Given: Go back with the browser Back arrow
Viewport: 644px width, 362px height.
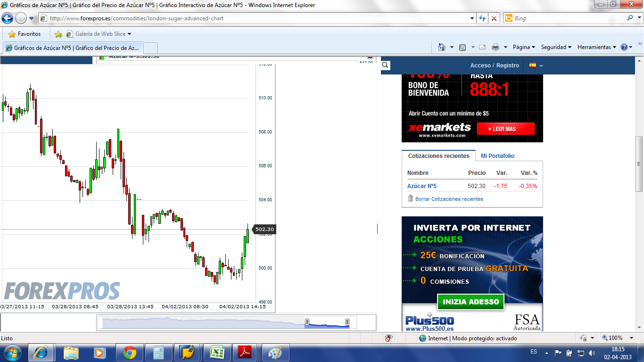Looking at the screenshot, I should pos(8,18).
